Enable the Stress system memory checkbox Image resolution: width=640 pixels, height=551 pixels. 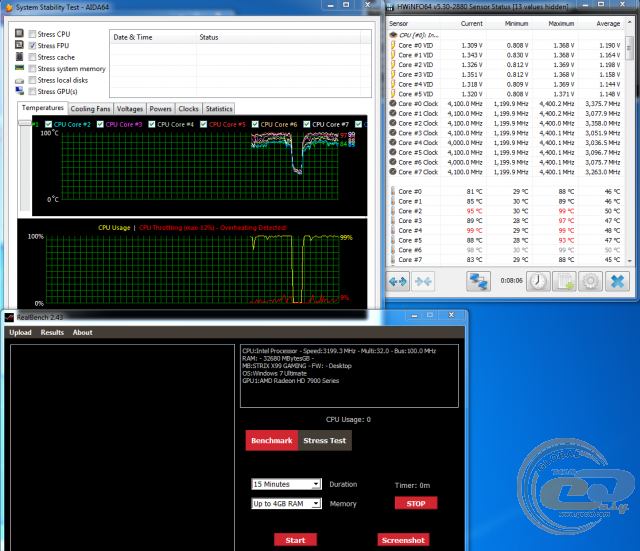(x=33, y=69)
